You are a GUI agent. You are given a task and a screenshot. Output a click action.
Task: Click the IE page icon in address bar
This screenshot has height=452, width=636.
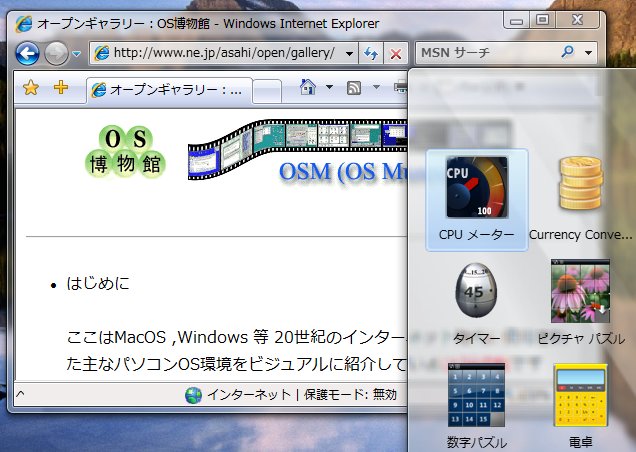(101, 53)
